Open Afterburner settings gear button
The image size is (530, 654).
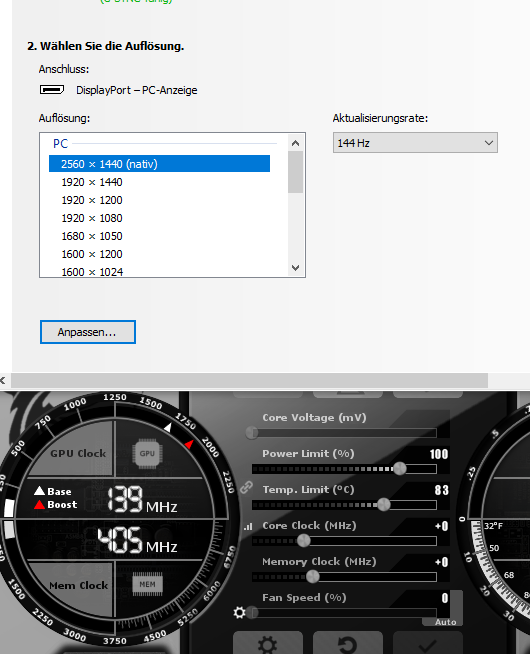coord(267,644)
